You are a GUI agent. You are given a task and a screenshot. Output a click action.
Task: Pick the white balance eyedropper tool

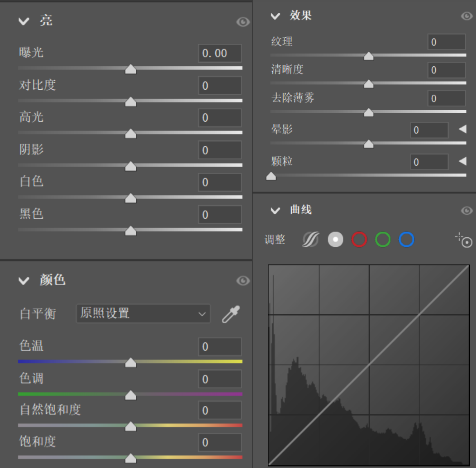[x=231, y=314]
